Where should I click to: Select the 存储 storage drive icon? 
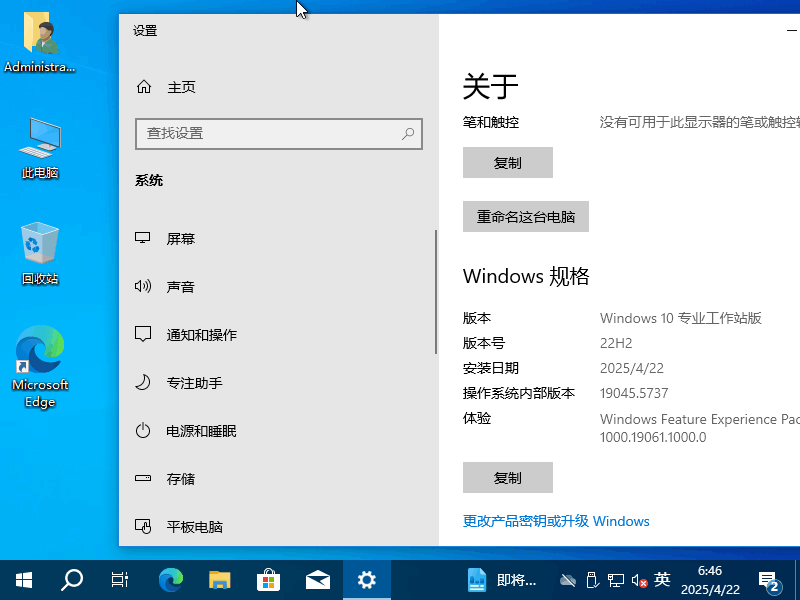[x=143, y=478]
